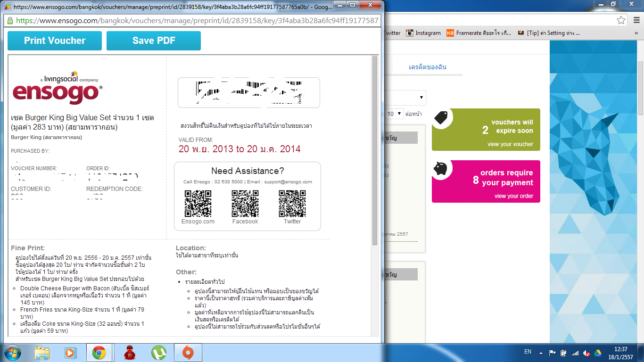
Task: Click the muted volume tray icon
Action: (x=586, y=353)
